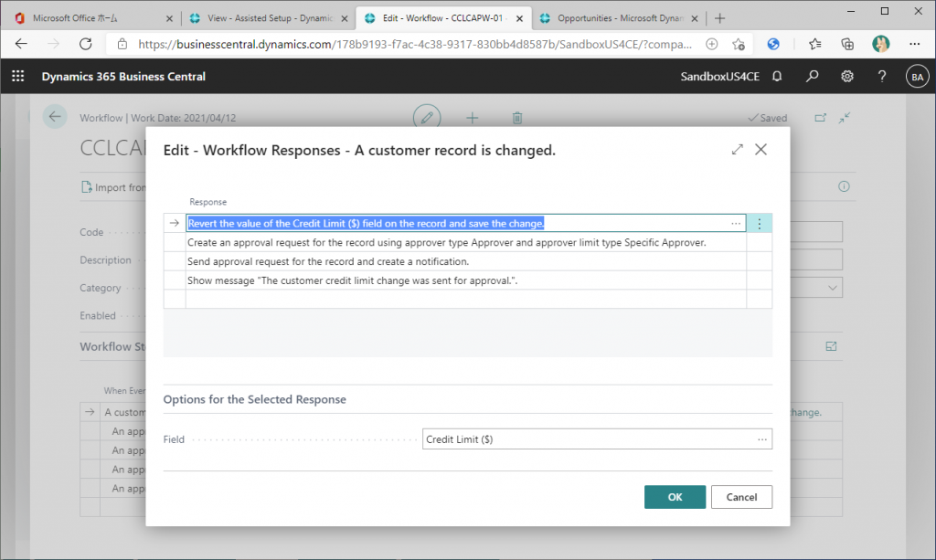Click the edit pencil icon on Workflow page
Image resolution: width=936 pixels, height=560 pixels.
point(427,118)
